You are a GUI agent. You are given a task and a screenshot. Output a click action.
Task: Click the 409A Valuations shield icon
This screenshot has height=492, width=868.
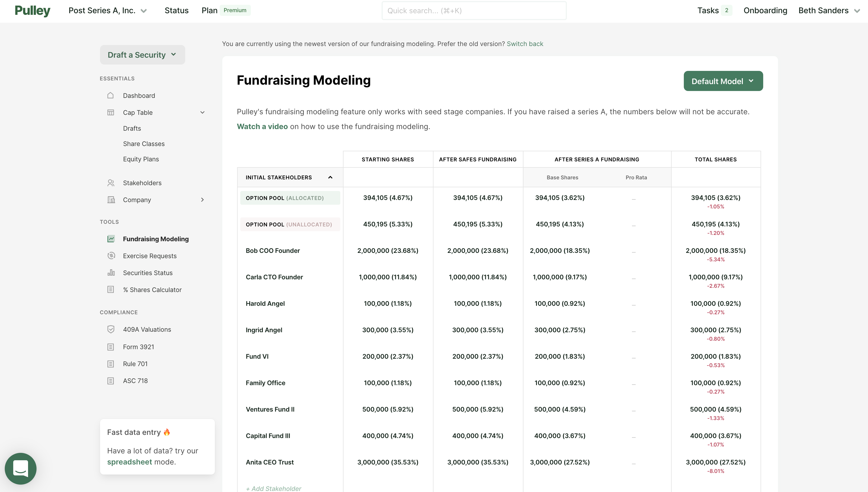[x=111, y=330]
